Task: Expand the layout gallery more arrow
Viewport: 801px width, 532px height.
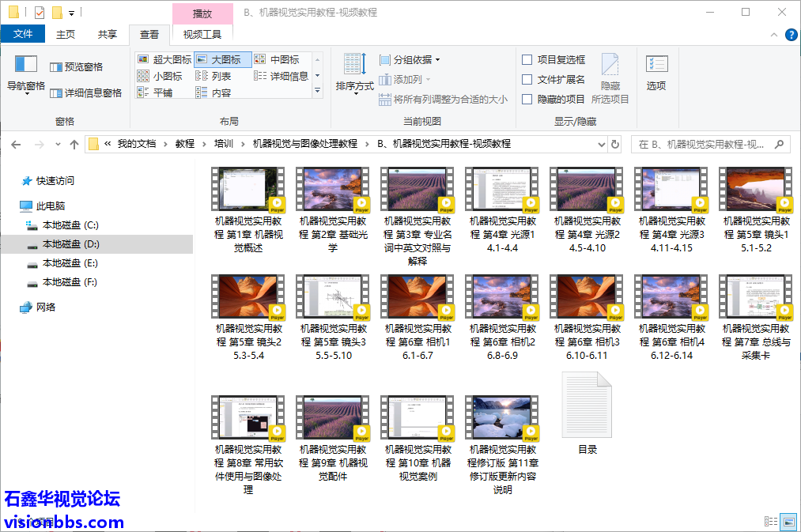Action: pyautogui.click(x=317, y=91)
